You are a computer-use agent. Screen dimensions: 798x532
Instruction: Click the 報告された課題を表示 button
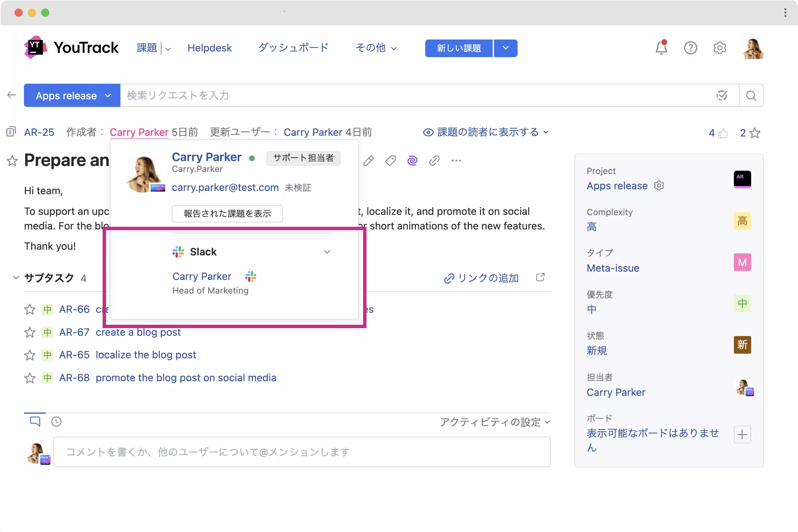click(227, 214)
